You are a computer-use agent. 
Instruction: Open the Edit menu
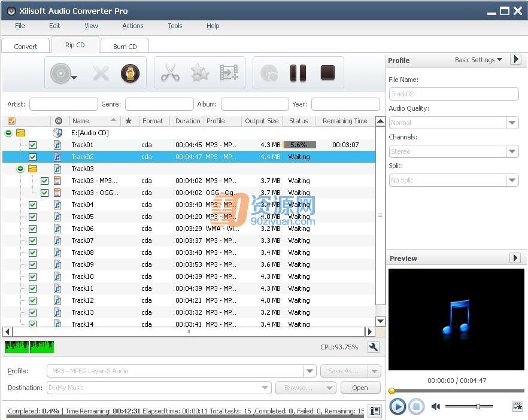coord(54,26)
